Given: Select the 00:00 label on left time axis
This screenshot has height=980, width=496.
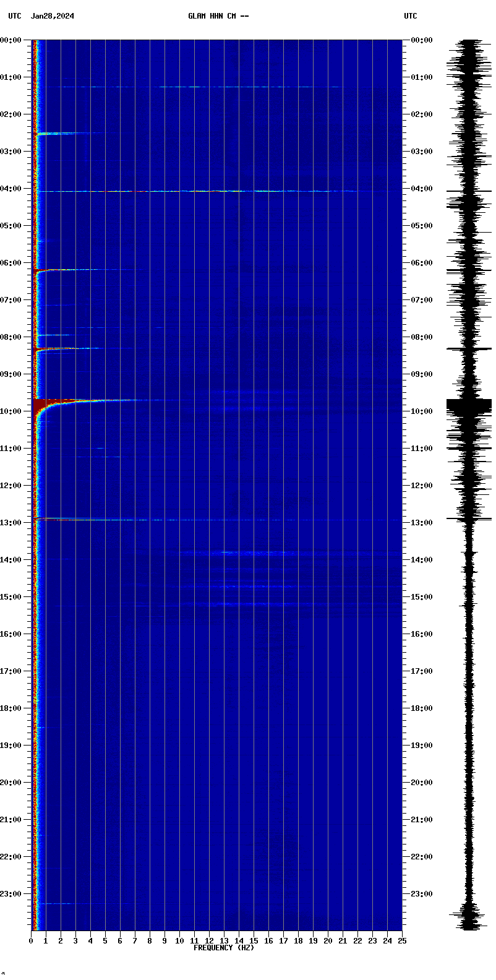Looking at the screenshot, I should 11,40.
